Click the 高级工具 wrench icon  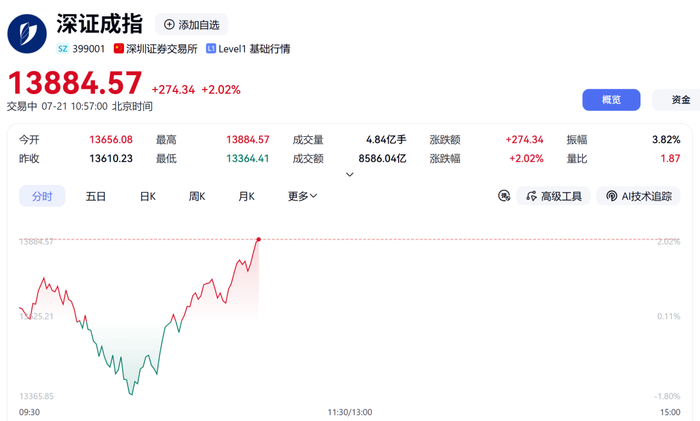(531, 196)
